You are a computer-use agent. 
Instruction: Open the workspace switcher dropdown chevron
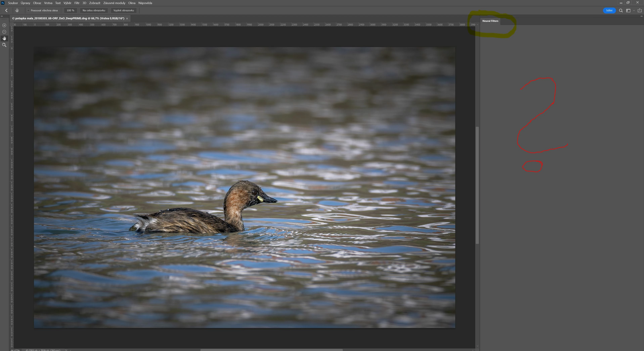point(634,11)
